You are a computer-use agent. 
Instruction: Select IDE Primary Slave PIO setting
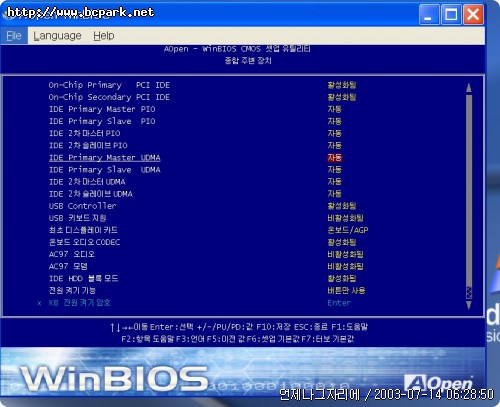click(x=102, y=121)
